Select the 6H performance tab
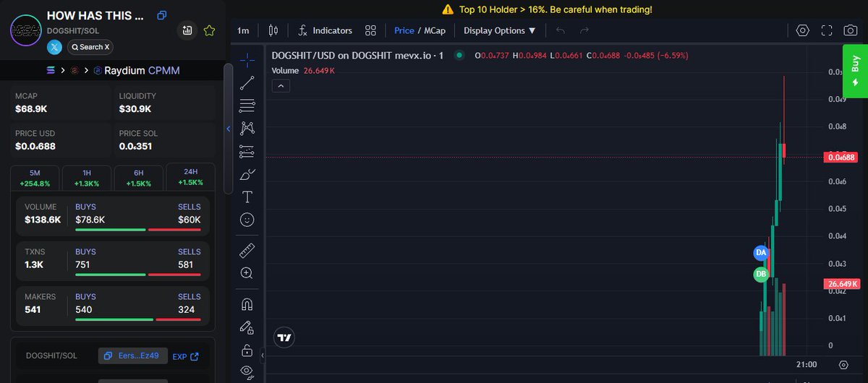The height and width of the screenshot is (383, 868). coord(139,178)
